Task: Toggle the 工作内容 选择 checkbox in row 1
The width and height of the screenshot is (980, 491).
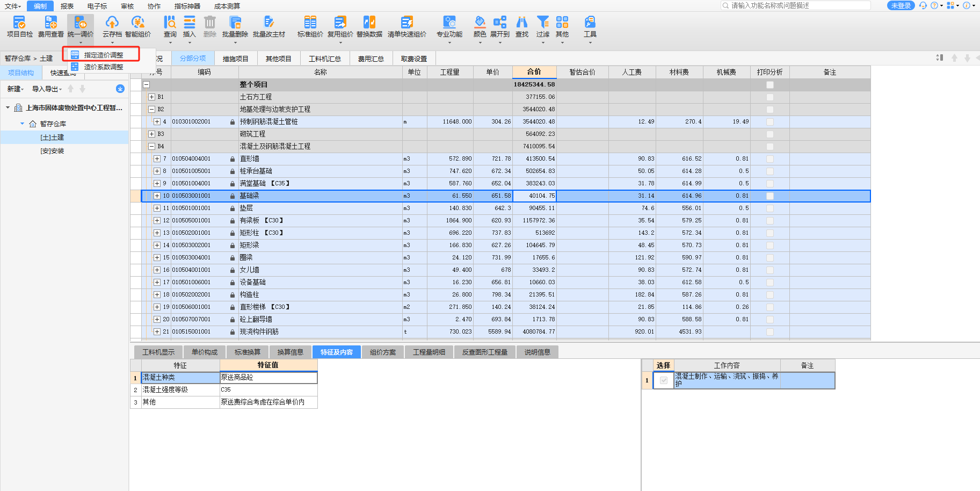Action: (664, 380)
